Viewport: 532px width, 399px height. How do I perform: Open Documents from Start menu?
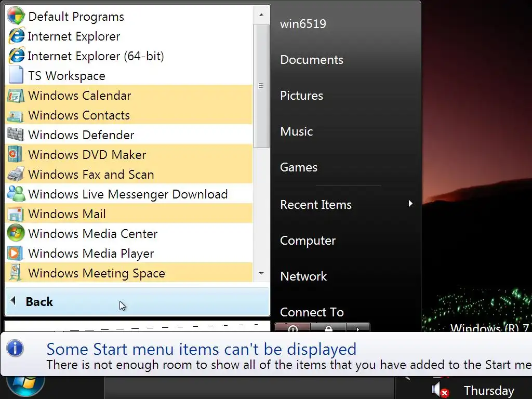312,60
